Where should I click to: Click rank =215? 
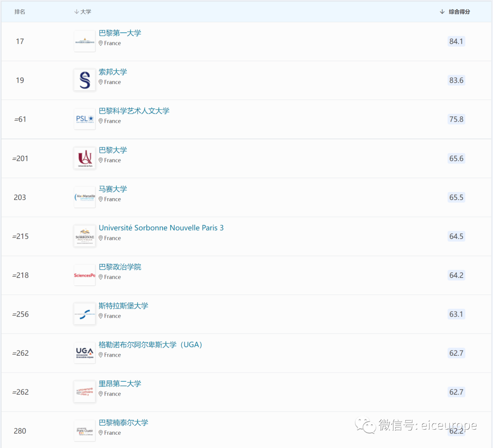(20, 236)
